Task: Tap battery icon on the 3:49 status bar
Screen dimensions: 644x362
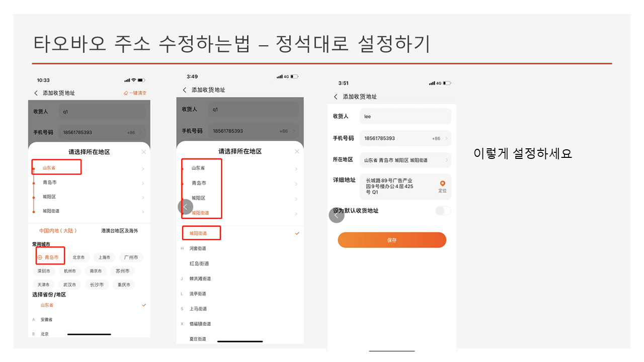Action: pos(294,76)
